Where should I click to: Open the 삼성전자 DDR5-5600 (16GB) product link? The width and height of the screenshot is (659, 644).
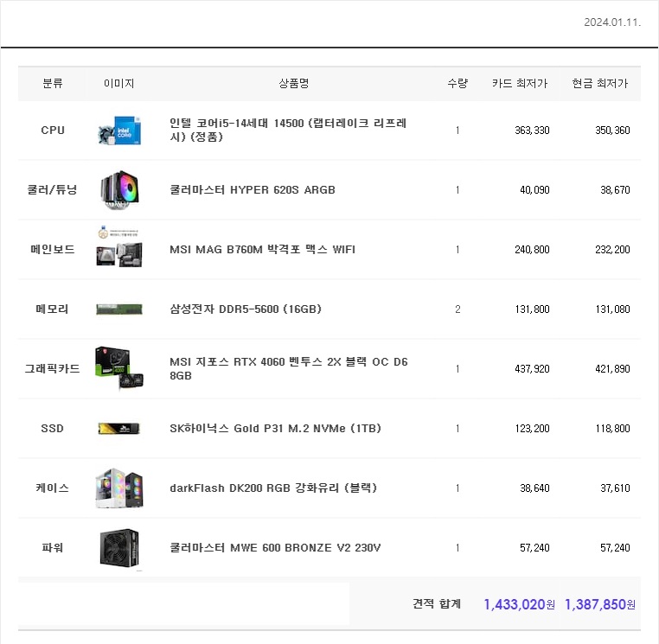tap(246, 309)
